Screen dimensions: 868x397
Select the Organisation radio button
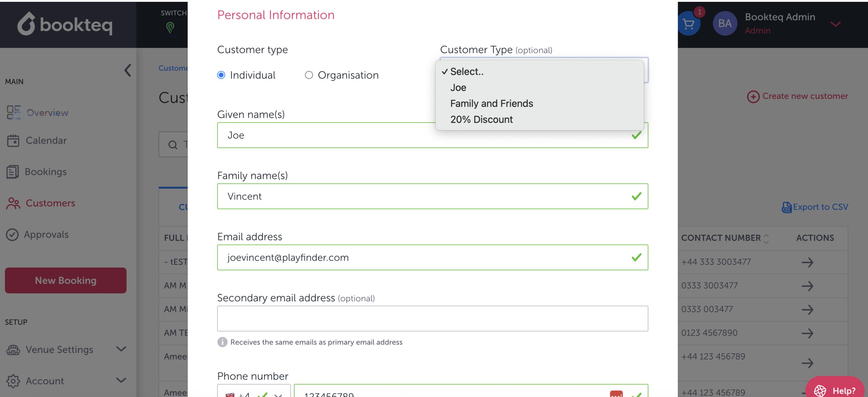point(309,75)
